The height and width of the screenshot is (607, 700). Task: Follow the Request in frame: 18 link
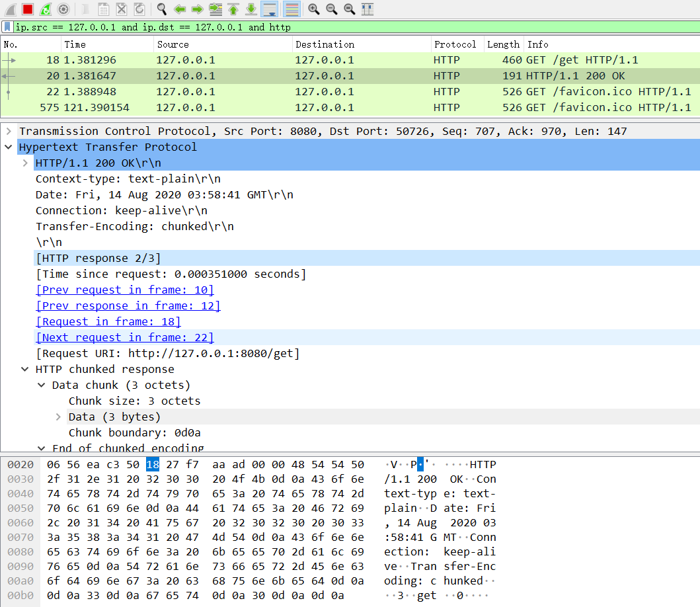[x=108, y=321]
